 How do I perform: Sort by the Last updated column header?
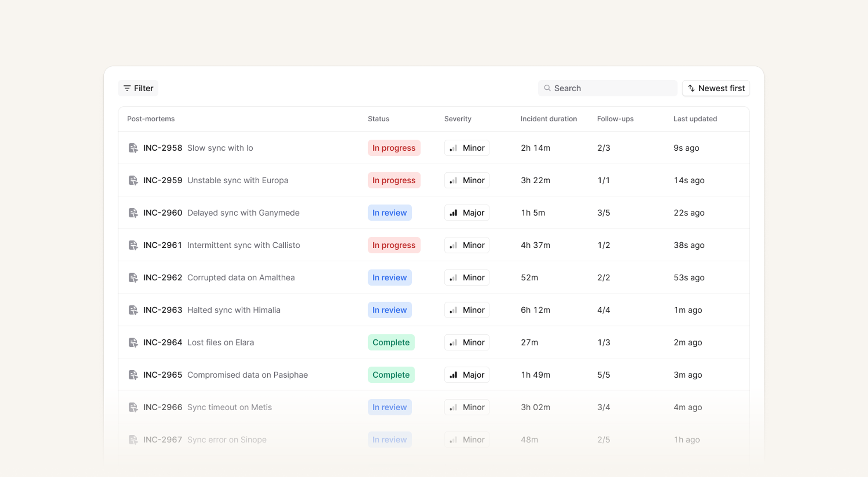tap(695, 119)
